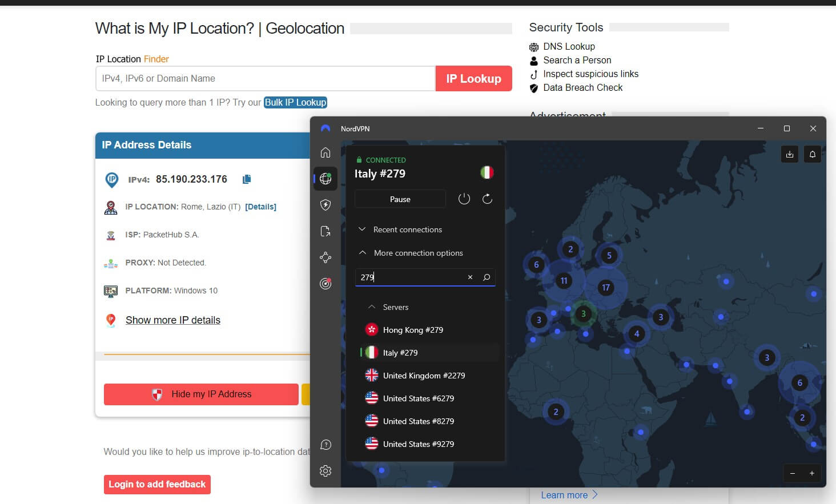836x504 pixels.
Task: Open the DNS Lookup link
Action: click(x=569, y=46)
